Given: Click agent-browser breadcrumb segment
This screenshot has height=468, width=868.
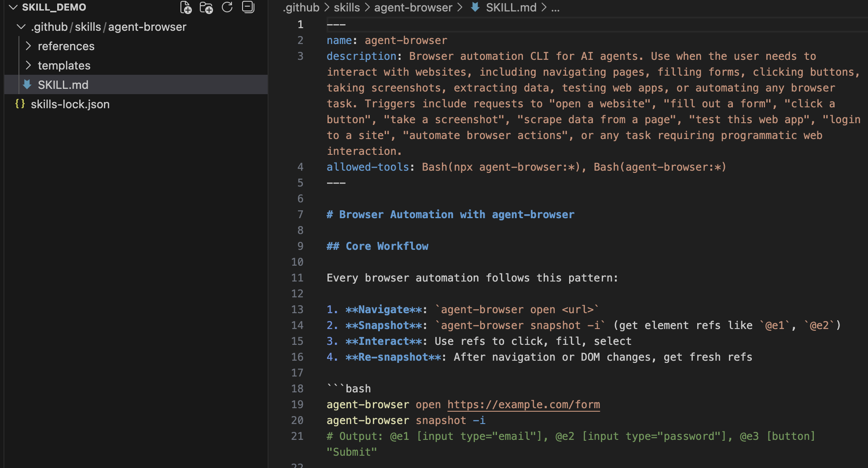Looking at the screenshot, I should point(413,7).
